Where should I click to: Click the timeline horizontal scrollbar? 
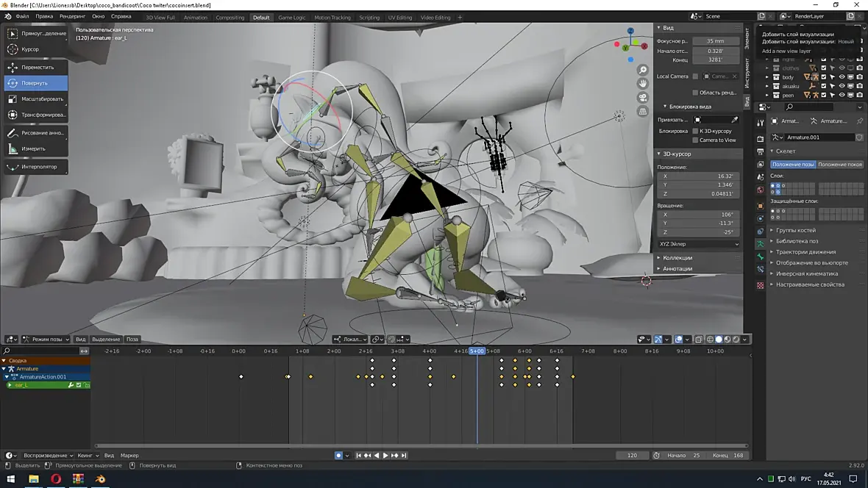419,445
